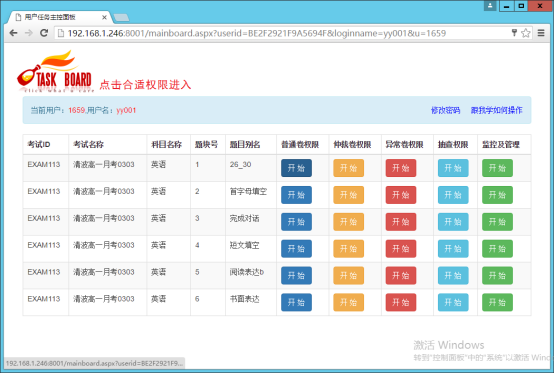Select the 用户任务主控面板 browser tab
The image size is (554, 374).
59,17
